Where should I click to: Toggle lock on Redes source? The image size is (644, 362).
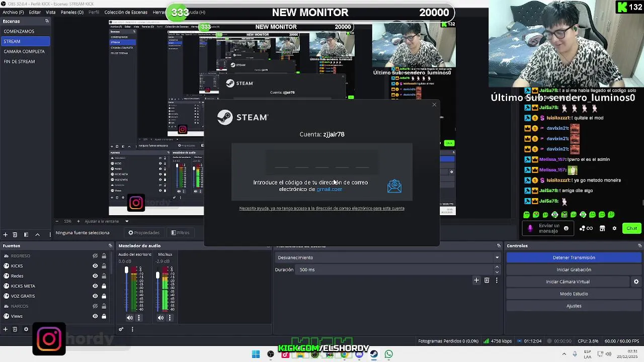click(104, 276)
